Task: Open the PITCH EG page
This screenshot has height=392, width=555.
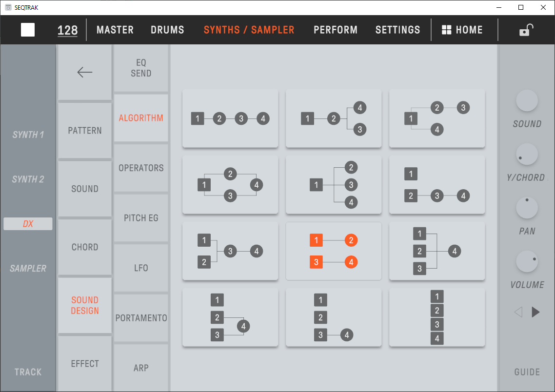Action: coord(141,218)
